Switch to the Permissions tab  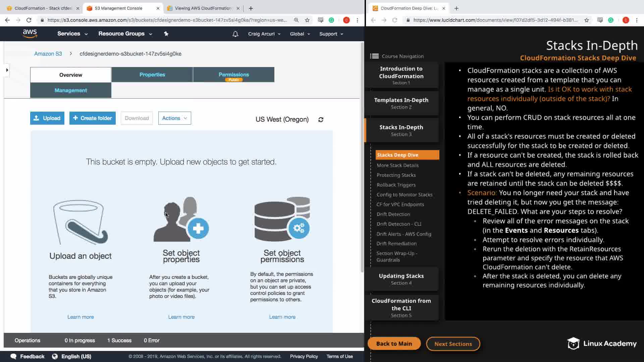233,74
